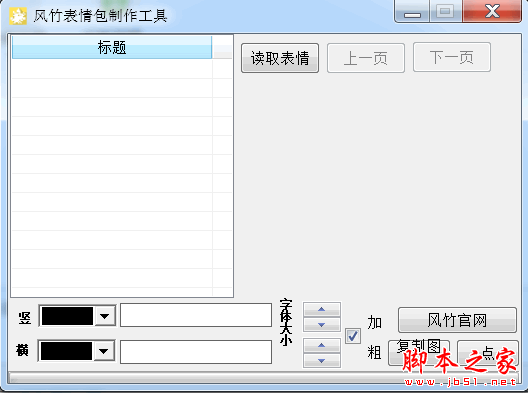
Task: Open the 风竹官网 website button
Action: click(x=457, y=320)
